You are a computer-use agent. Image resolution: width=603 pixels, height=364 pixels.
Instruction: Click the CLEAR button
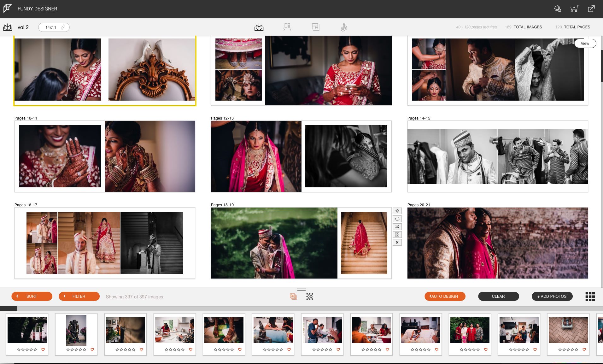(x=498, y=296)
